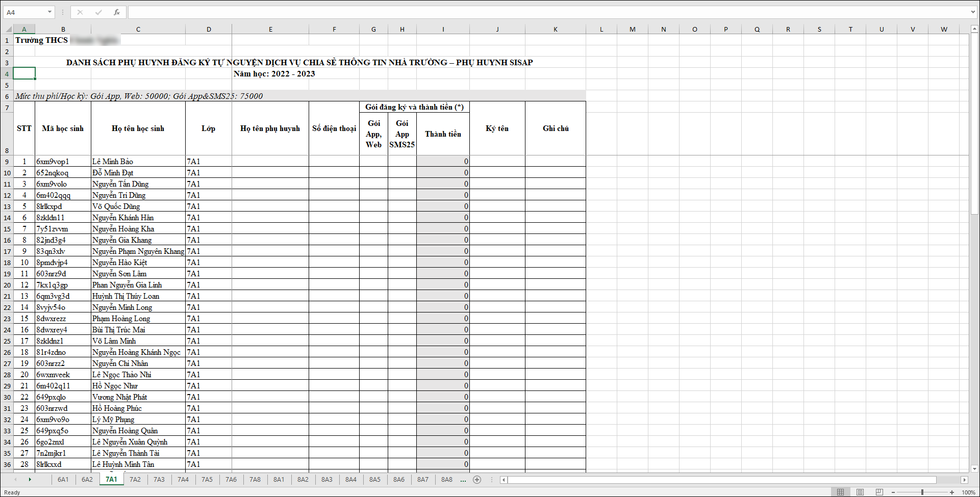980x497 pixels.
Task: Switch to the 6A1 sheet tab
Action: coord(63,480)
